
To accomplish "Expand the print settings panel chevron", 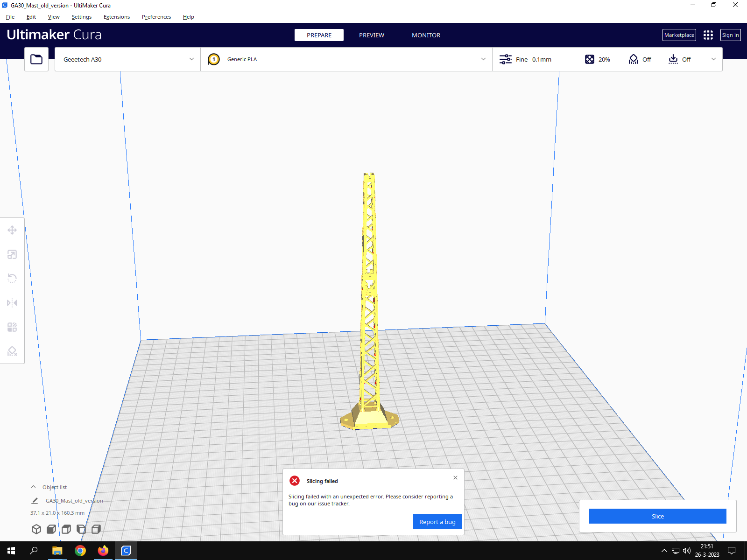I will tap(713, 59).
